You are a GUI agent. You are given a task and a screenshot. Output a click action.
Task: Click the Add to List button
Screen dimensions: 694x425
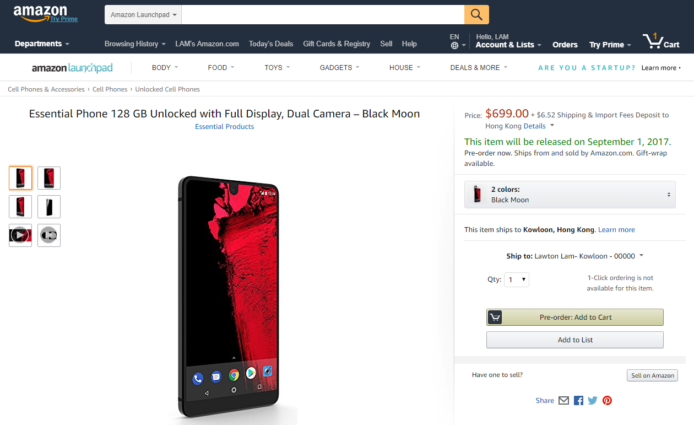[575, 340]
